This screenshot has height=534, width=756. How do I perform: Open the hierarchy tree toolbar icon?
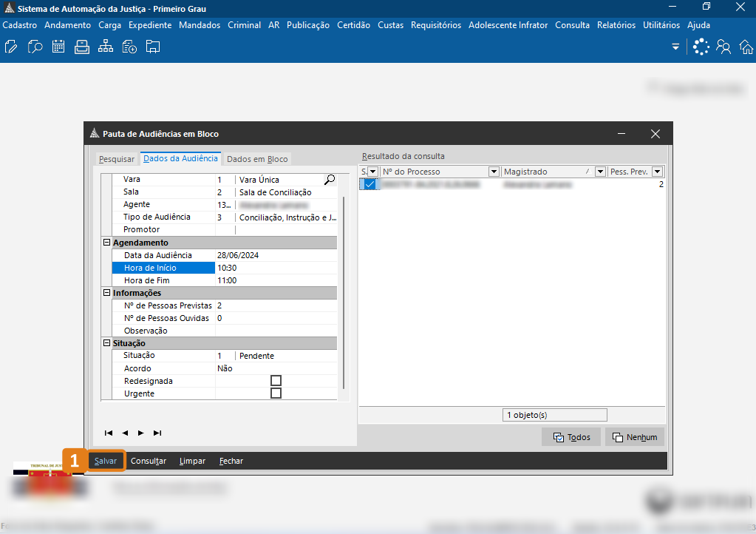(106, 47)
